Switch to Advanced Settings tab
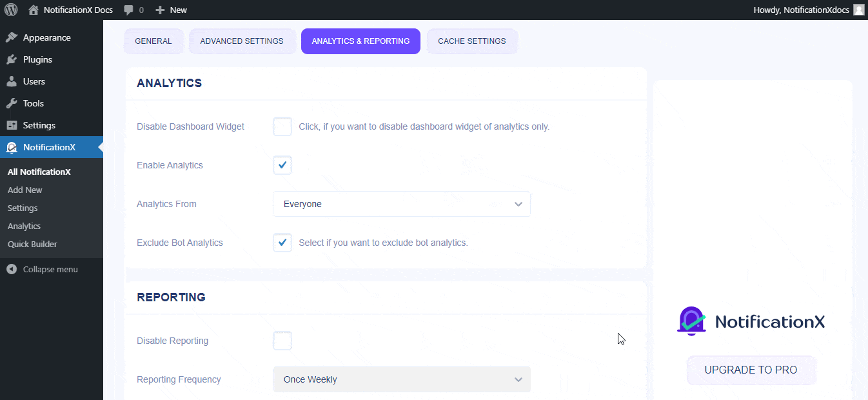The image size is (868, 400). tap(242, 41)
